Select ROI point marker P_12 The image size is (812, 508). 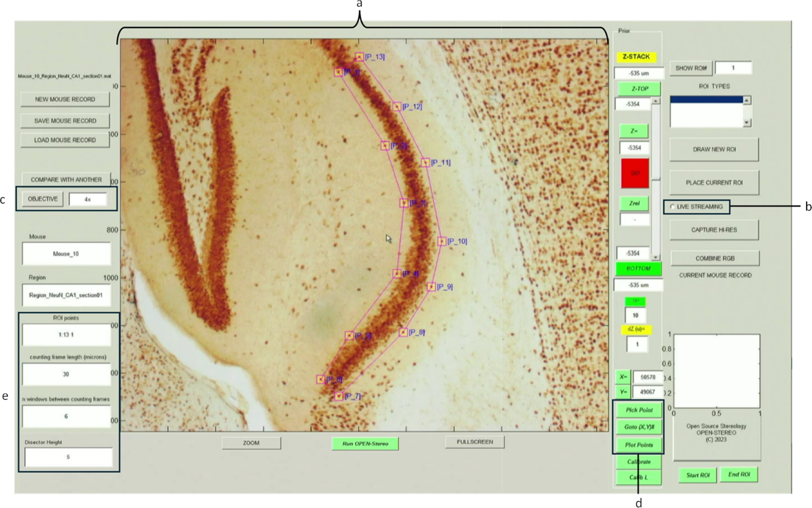click(397, 106)
